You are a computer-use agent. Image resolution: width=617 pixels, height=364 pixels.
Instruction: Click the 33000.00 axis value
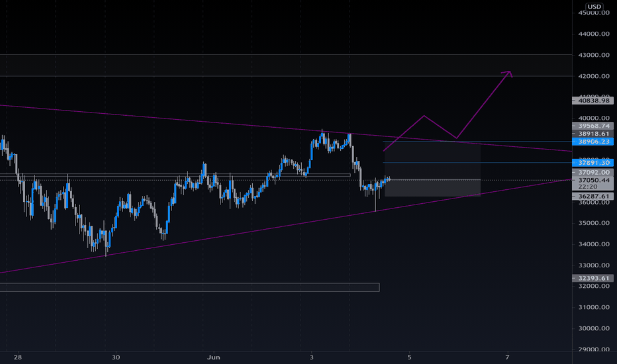[594, 265]
